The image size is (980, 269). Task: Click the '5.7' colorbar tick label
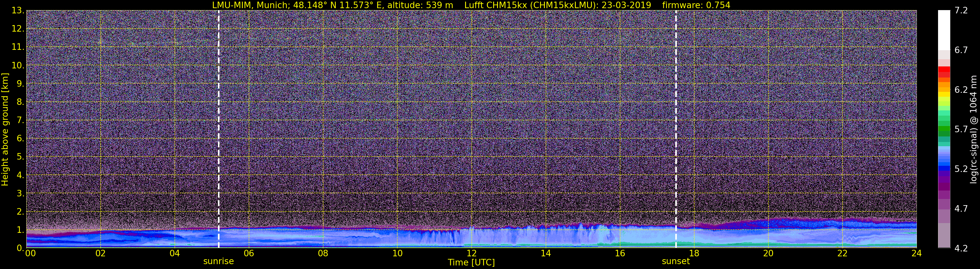point(961,130)
